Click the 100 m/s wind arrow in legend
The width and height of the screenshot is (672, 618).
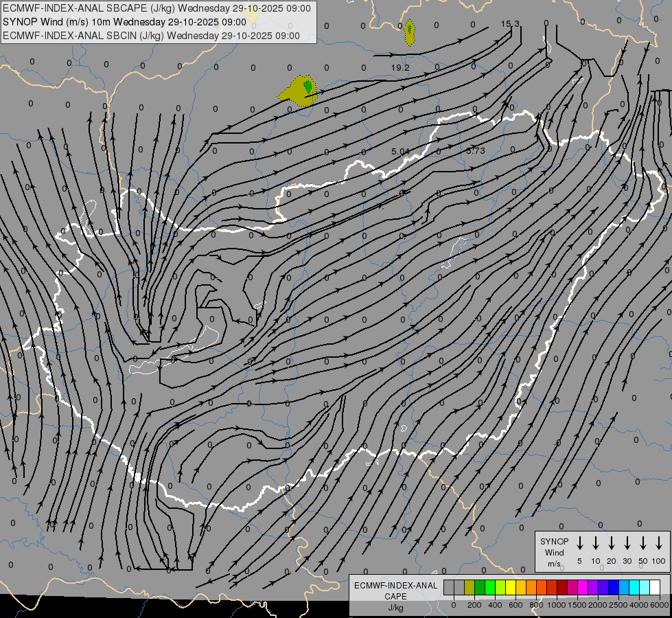click(x=659, y=543)
